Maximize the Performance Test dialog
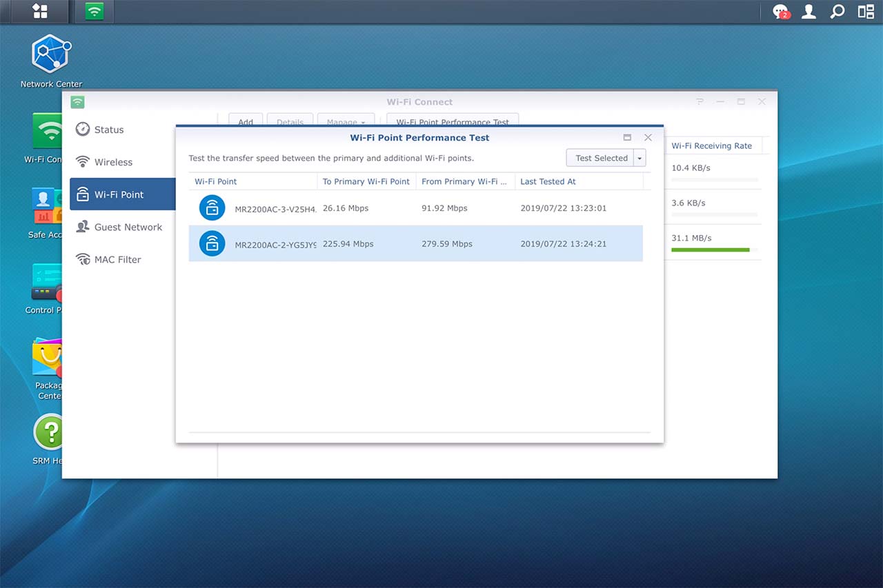 coord(627,137)
